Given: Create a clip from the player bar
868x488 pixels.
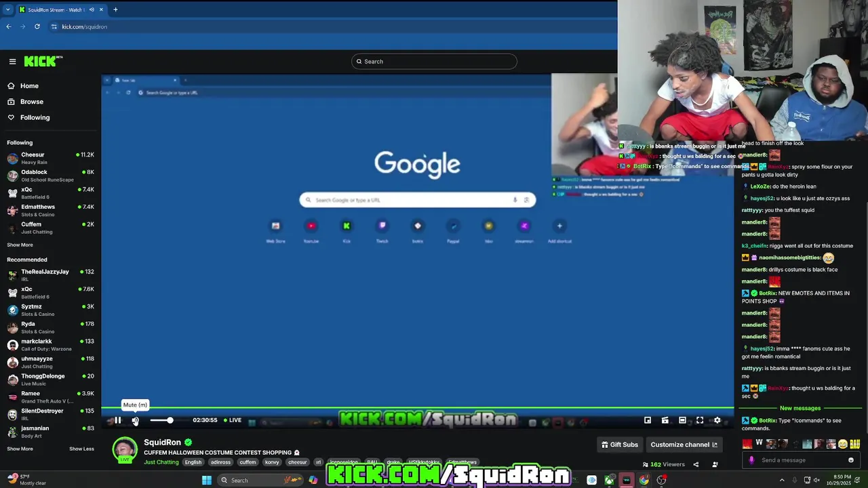Looking at the screenshot, I should coord(665,420).
